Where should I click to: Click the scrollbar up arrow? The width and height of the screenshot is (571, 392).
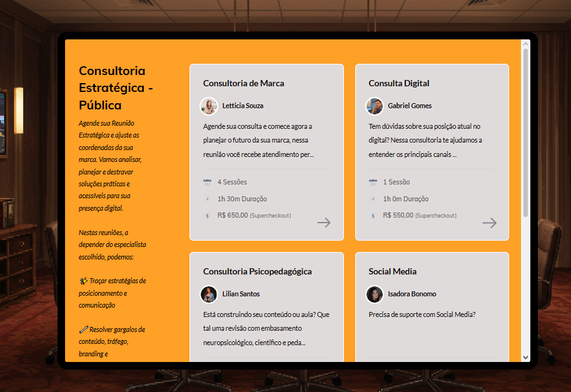pos(525,44)
